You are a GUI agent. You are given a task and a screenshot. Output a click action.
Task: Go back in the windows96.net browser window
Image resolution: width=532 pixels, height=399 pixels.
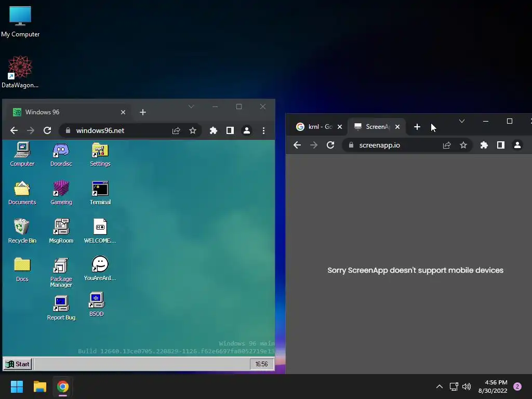coord(14,130)
